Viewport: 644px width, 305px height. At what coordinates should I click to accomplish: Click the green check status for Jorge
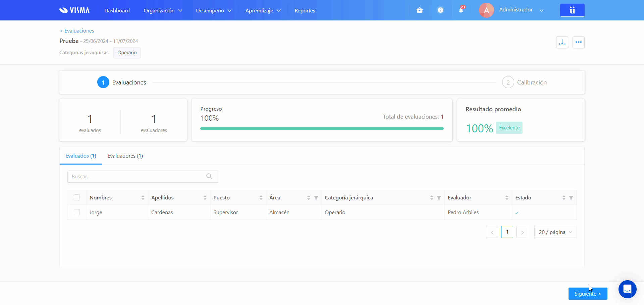click(517, 212)
